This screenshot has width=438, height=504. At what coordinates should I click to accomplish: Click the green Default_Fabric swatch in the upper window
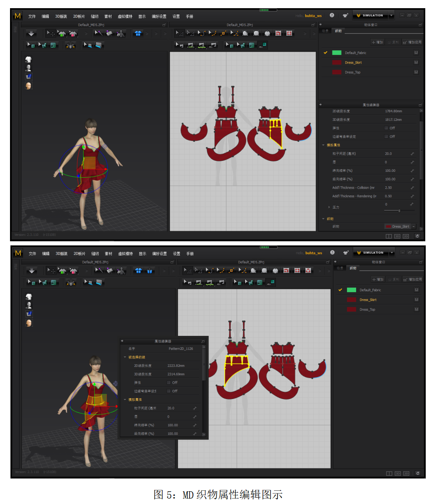pos(337,53)
